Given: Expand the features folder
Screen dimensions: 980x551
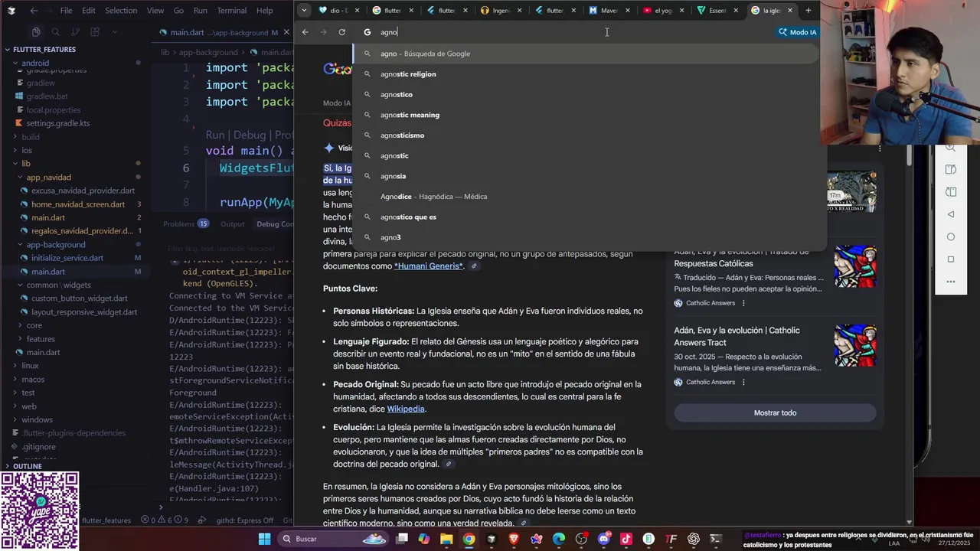Looking at the screenshot, I should pyautogui.click(x=41, y=339).
